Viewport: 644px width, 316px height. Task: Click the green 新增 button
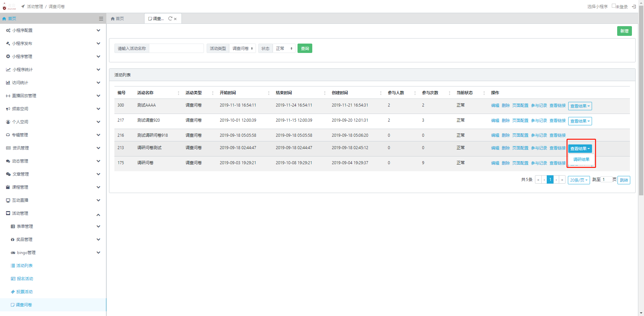point(624,31)
